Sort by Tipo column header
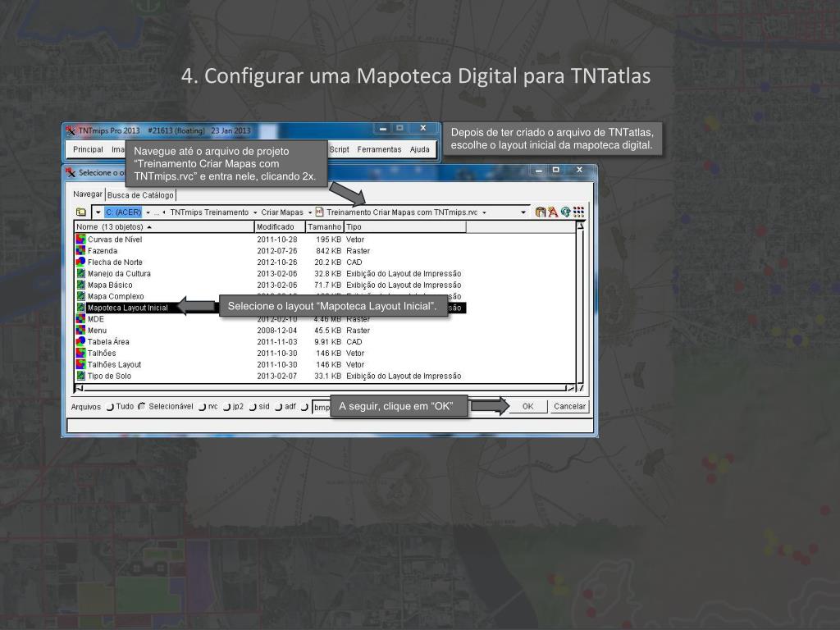840x630 pixels. point(405,226)
